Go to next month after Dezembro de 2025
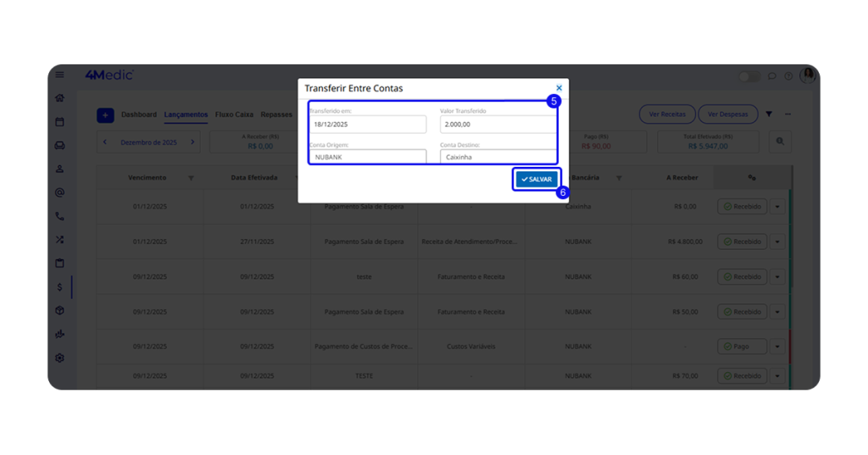The image size is (868, 455). [x=192, y=142]
